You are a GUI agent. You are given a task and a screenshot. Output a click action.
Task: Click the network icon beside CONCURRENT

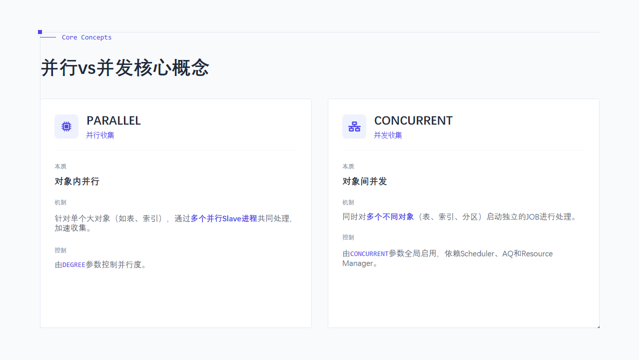(354, 127)
